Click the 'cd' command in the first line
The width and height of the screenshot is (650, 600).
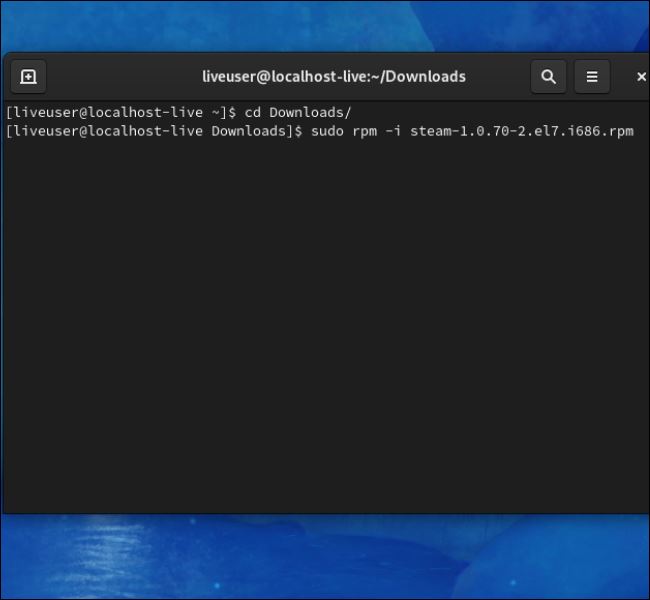(252, 112)
